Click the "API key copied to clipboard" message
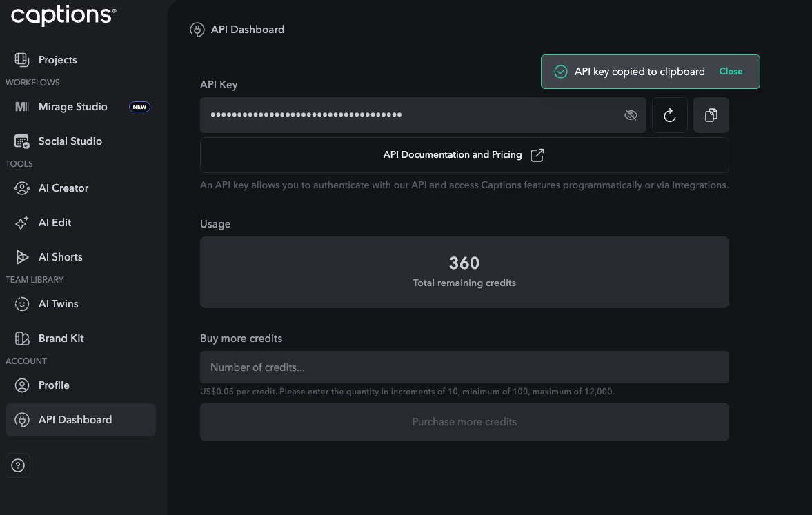 (640, 72)
